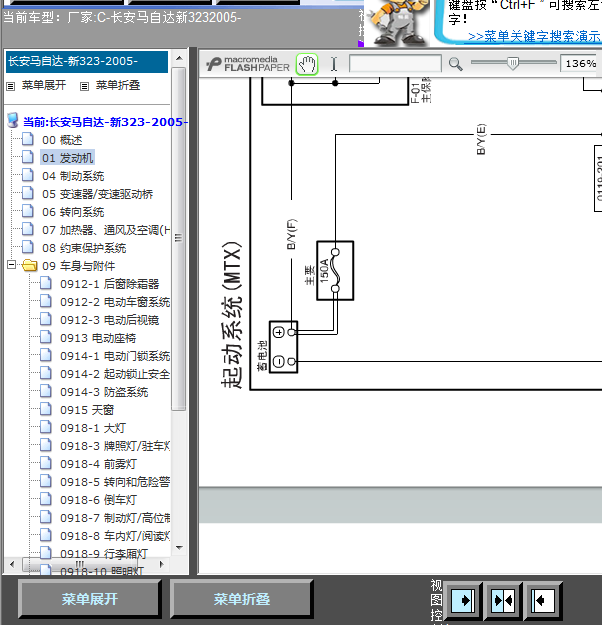Open tree item 08 约束保护系统
Image resolution: width=602 pixels, height=625 pixels.
pos(84,248)
